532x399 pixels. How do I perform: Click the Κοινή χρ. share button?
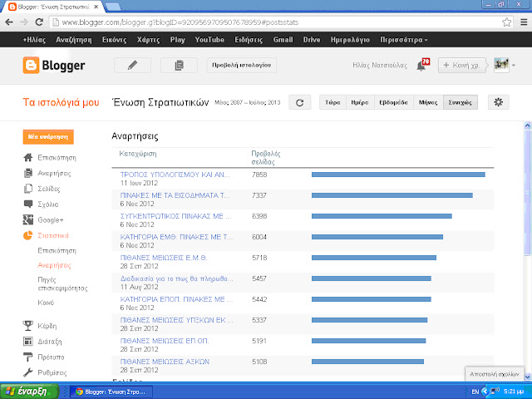[x=462, y=65]
